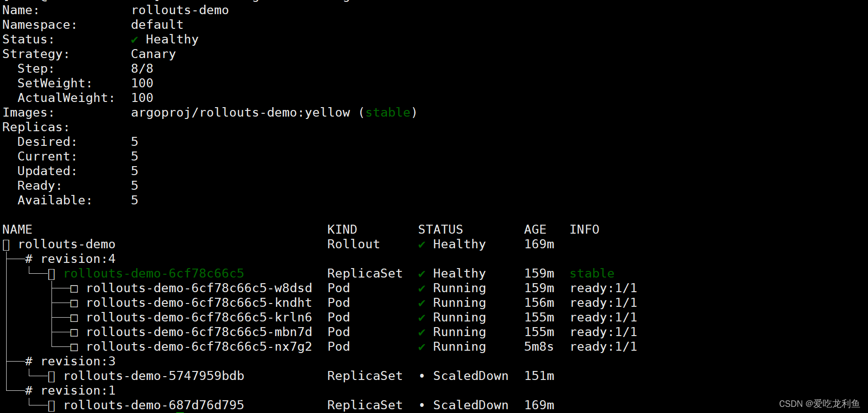Click the ScaledDown bullet in the 5747959bdb row
868x413 pixels.
[422, 376]
